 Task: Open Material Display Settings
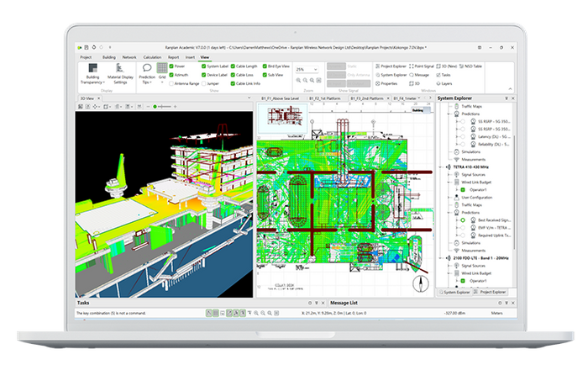tap(120, 73)
